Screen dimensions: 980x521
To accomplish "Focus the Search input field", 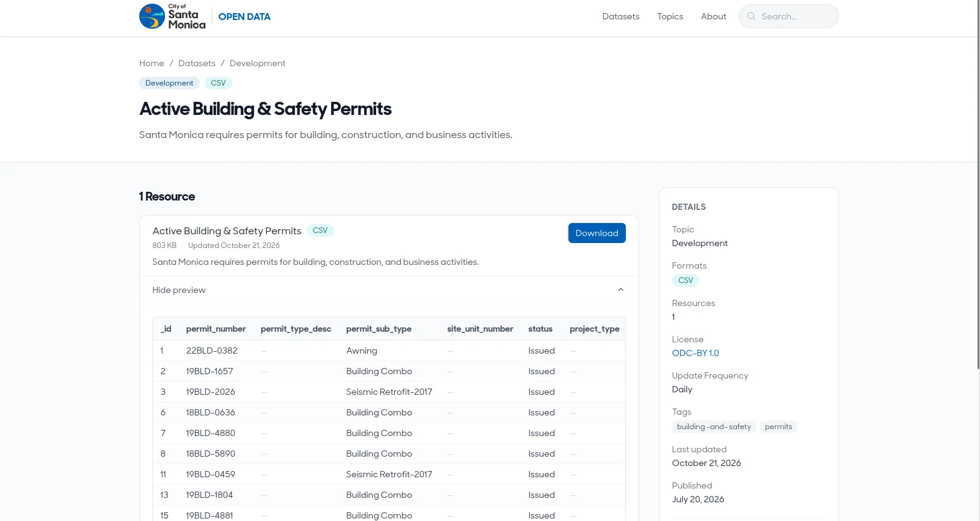I will point(789,16).
